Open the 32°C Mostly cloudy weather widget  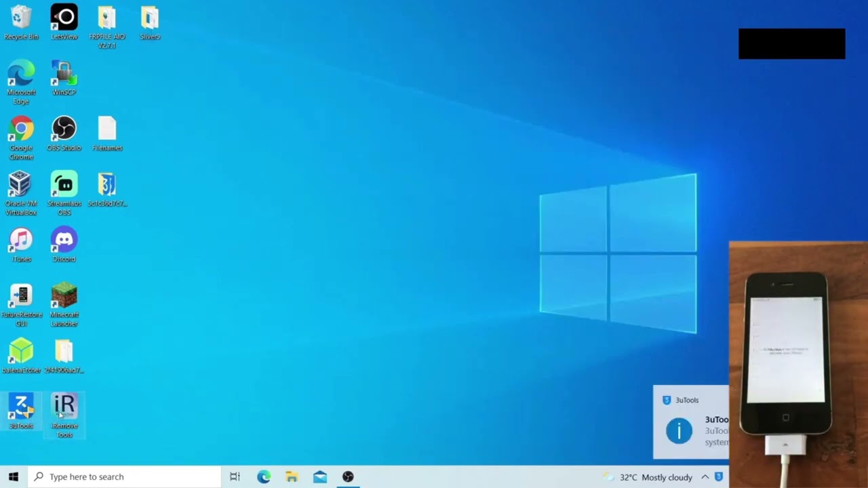pyautogui.click(x=648, y=477)
